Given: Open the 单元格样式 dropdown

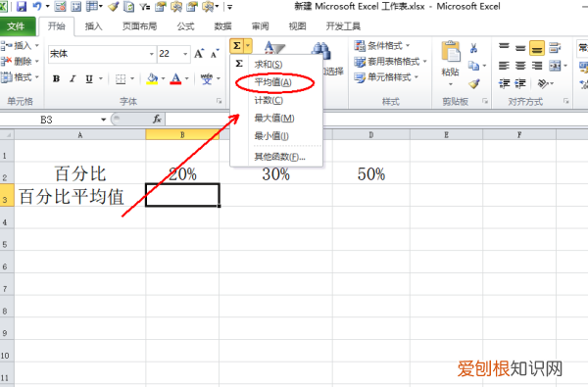Looking at the screenshot, I should coord(386,76).
